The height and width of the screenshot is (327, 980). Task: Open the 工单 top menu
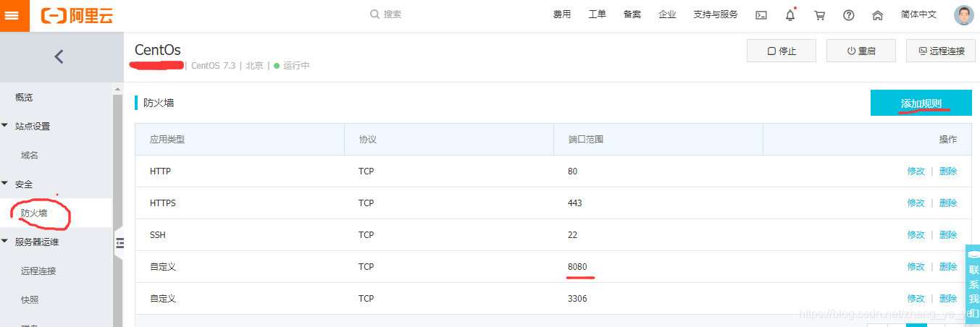(x=598, y=14)
